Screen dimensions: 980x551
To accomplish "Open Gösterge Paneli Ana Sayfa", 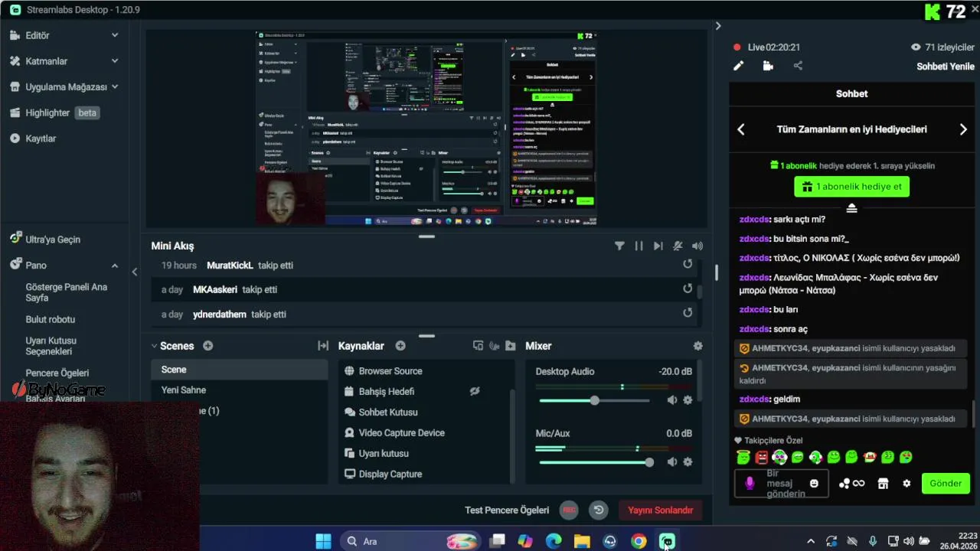I will [67, 292].
